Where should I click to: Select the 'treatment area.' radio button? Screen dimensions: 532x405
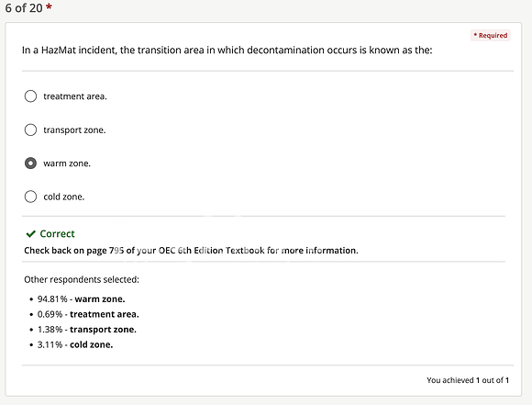point(30,96)
